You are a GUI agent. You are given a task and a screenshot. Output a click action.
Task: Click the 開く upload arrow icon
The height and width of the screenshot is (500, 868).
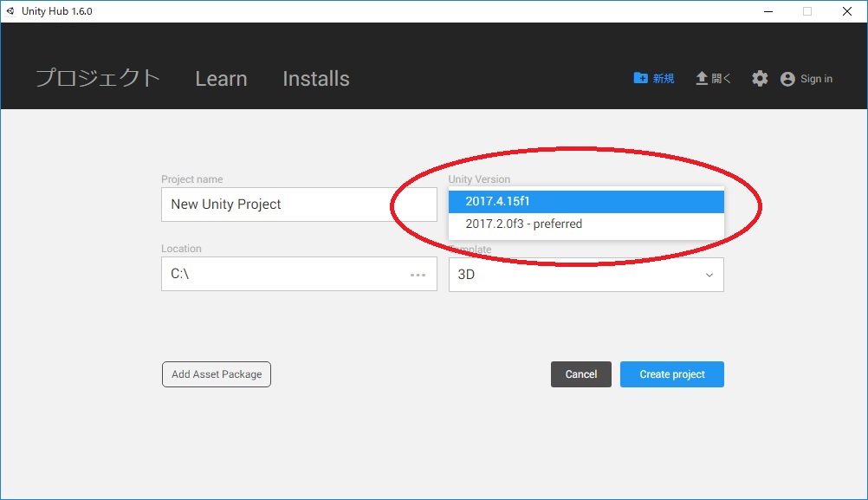click(x=702, y=79)
